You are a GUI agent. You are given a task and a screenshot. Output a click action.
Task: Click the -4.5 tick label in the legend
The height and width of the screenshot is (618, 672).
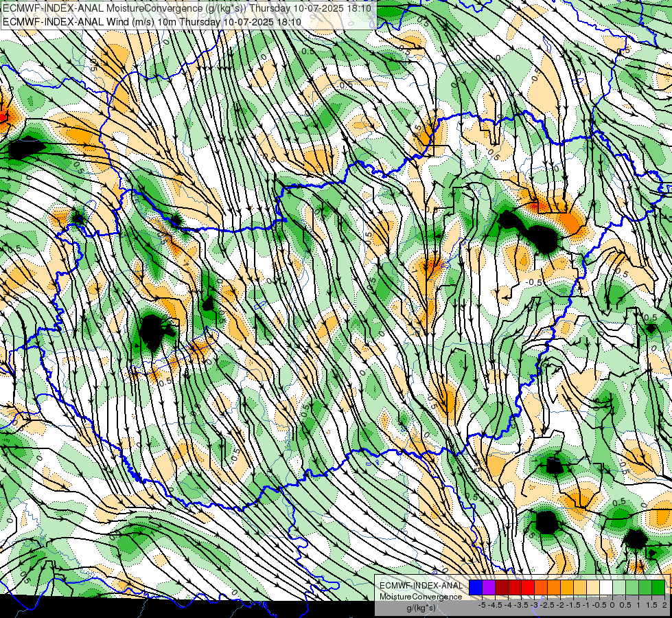pyautogui.click(x=495, y=605)
